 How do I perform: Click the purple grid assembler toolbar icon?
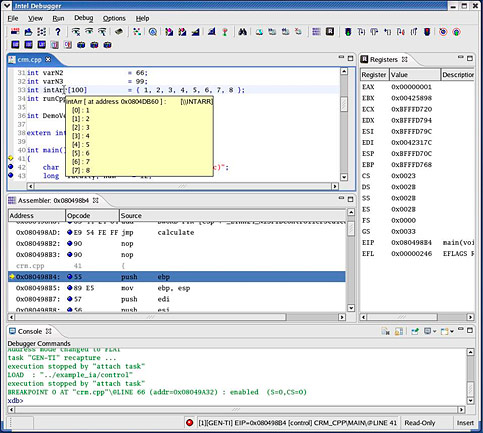click(316, 32)
